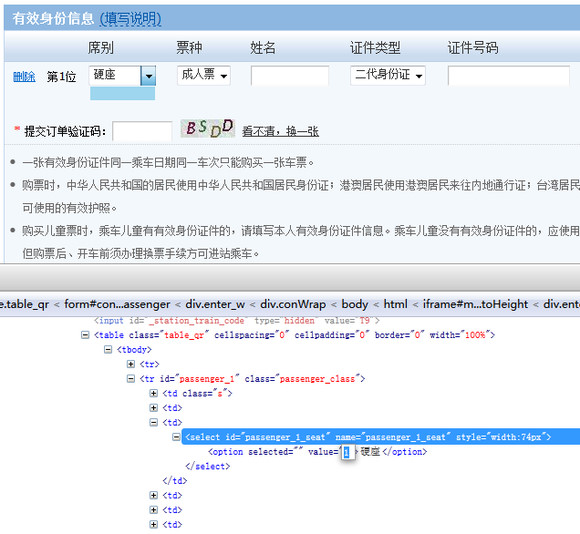Viewport: 580px width, 534px height.
Task: Focus the 证件号码 ID number field
Action: (509, 75)
